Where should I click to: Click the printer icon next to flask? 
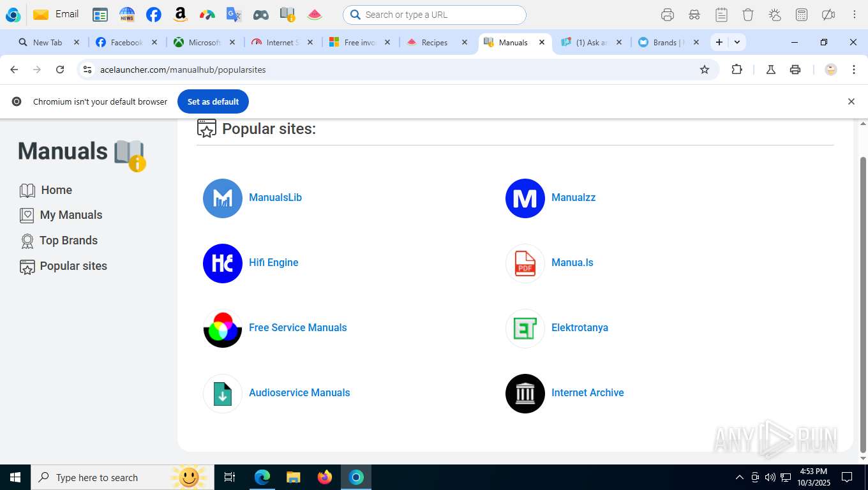[795, 70]
